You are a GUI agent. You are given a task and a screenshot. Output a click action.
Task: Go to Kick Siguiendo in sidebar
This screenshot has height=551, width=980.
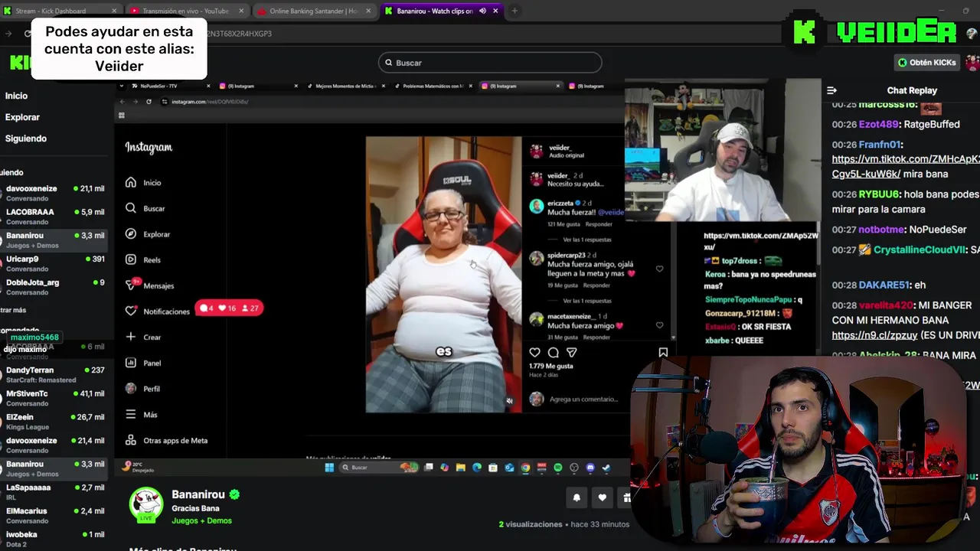tap(26, 139)
